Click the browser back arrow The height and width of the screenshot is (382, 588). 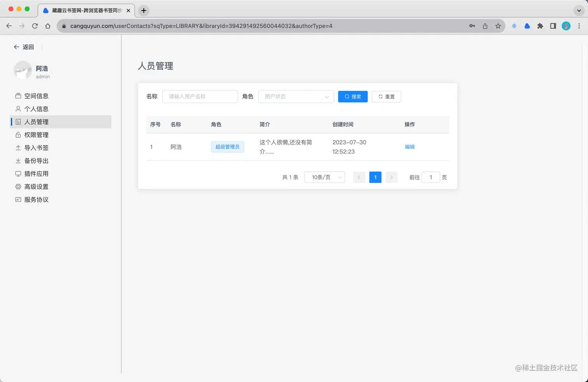coord(9,26)
